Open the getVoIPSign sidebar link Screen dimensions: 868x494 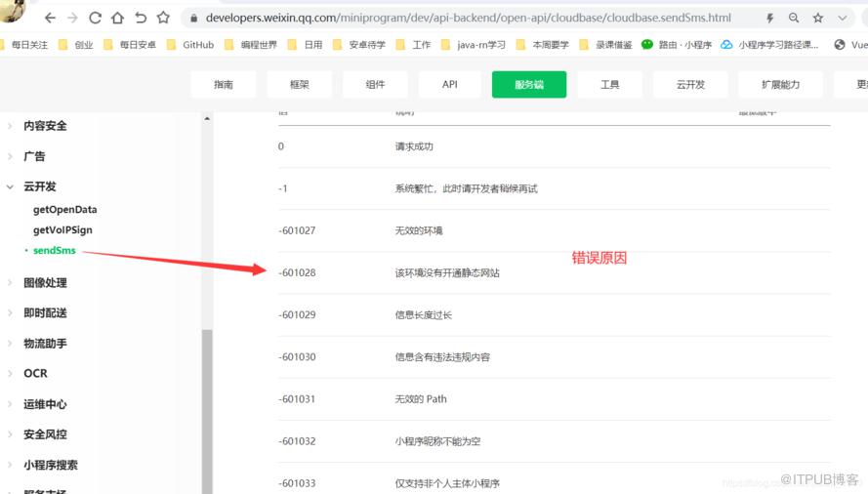62,229
